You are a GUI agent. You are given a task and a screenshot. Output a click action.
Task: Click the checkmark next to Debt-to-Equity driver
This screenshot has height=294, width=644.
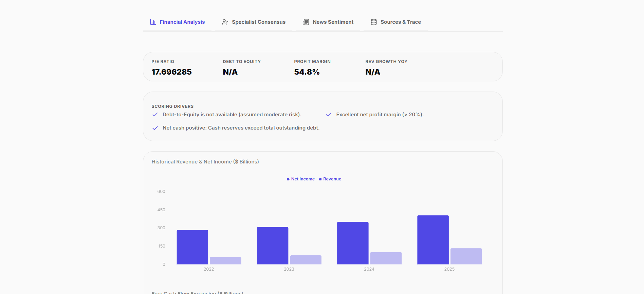(155, 115)
